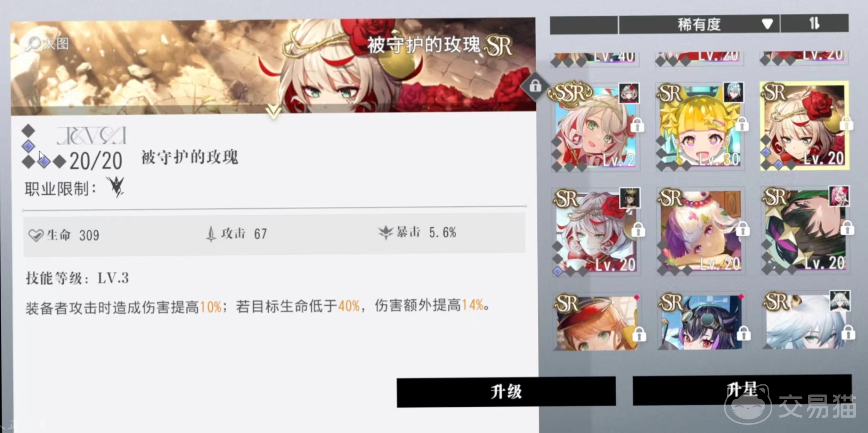Image resolution: width=868 pixels, height=433 pixels.
Task: Click the equipped character portrait on SSR card
Action: tap(629, 93)
